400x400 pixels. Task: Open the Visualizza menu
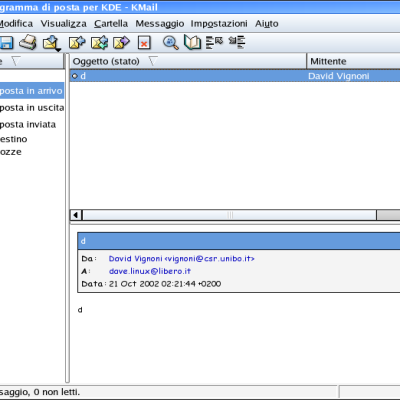(64, 24)
